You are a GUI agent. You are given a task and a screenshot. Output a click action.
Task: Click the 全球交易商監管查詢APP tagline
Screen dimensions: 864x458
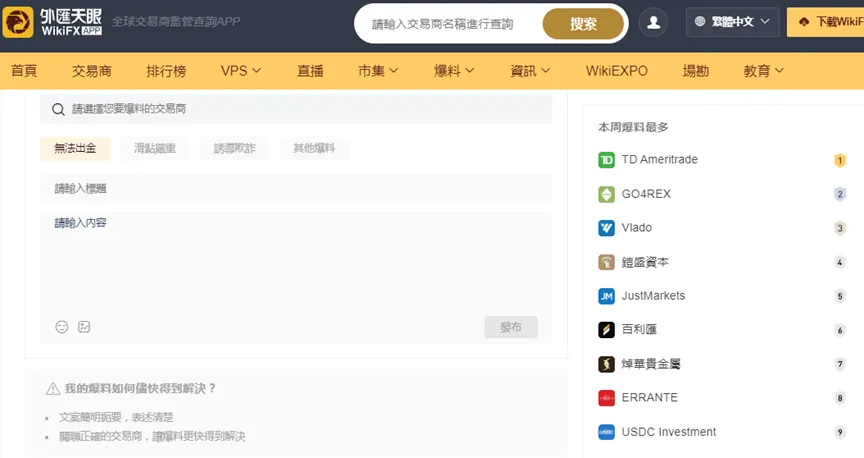pyautogui.click(x=176, y=21)
